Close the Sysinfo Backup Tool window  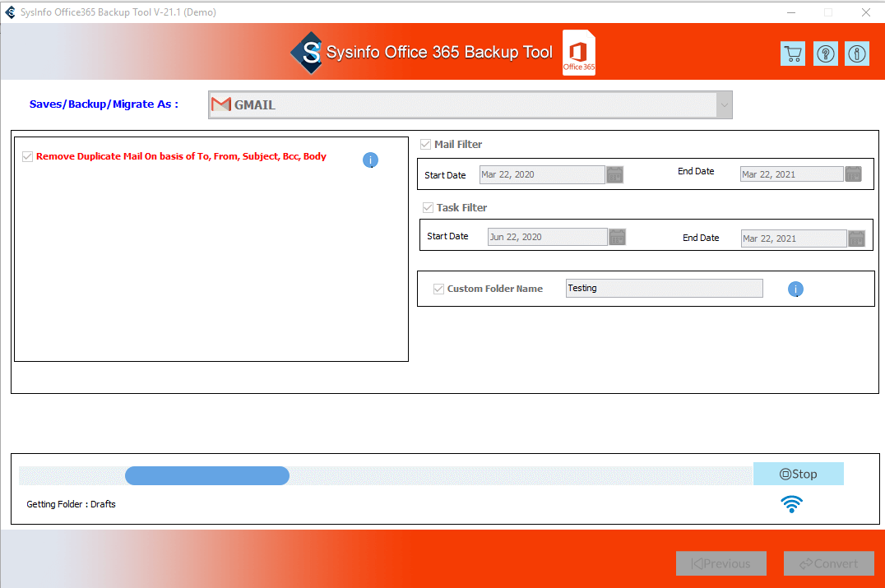pyautogui.click(x=866, y=12)
